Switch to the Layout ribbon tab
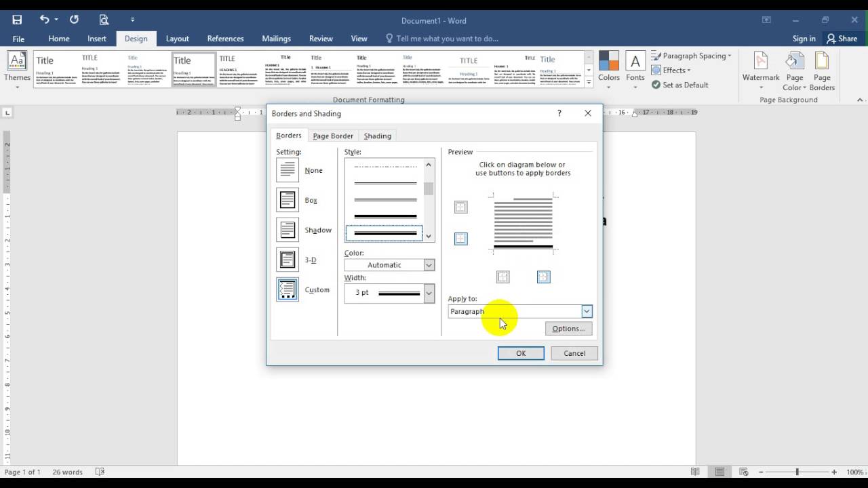Image resolution: width=868 pixels, height=488 pixels. [178, 39]
